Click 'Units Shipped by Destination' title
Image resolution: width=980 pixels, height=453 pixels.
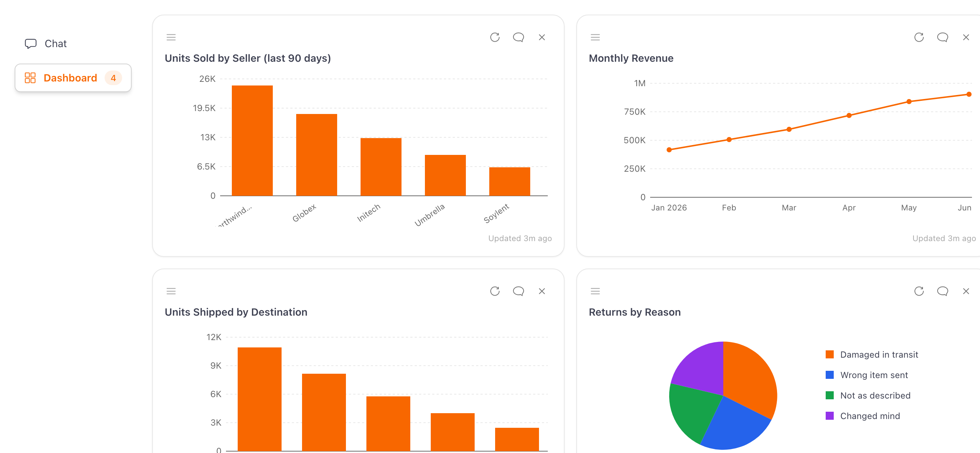click(236, 312)
